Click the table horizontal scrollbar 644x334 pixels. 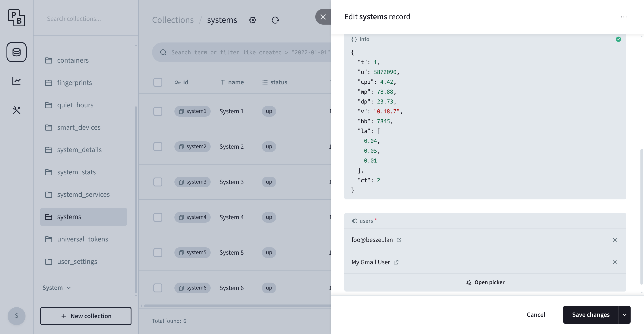coord(237,306)
